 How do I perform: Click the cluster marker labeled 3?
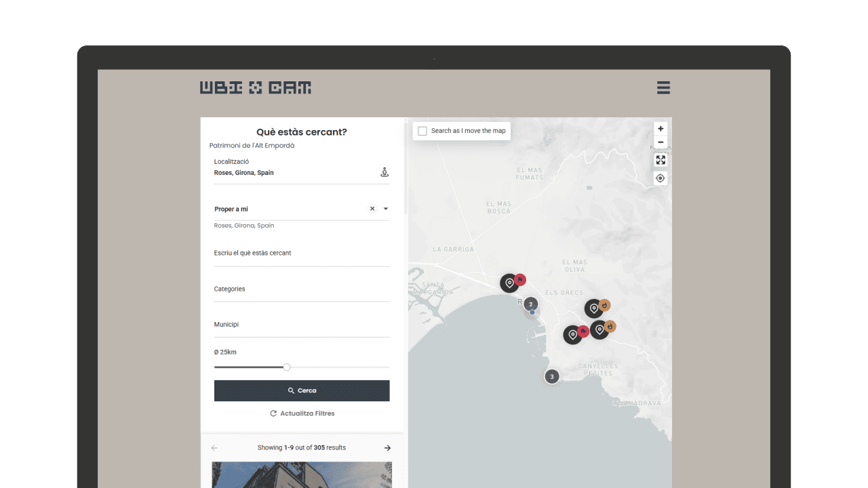[552, 376]
